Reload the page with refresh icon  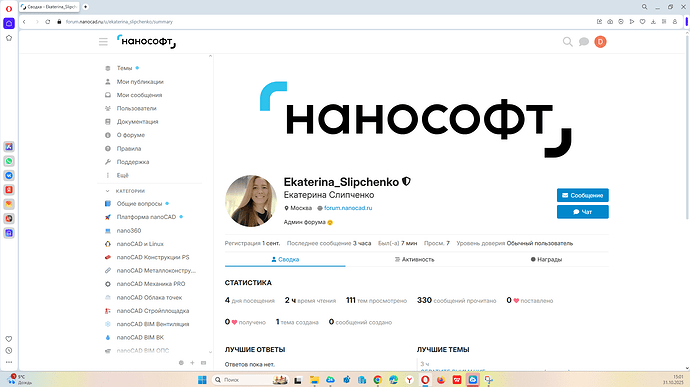click(x=48, y=22)
